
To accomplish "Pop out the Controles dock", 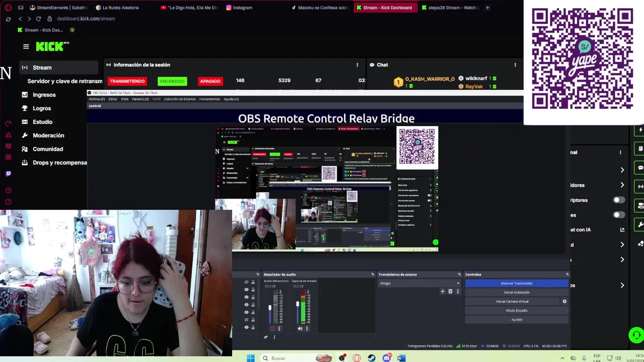I will 567,275.
